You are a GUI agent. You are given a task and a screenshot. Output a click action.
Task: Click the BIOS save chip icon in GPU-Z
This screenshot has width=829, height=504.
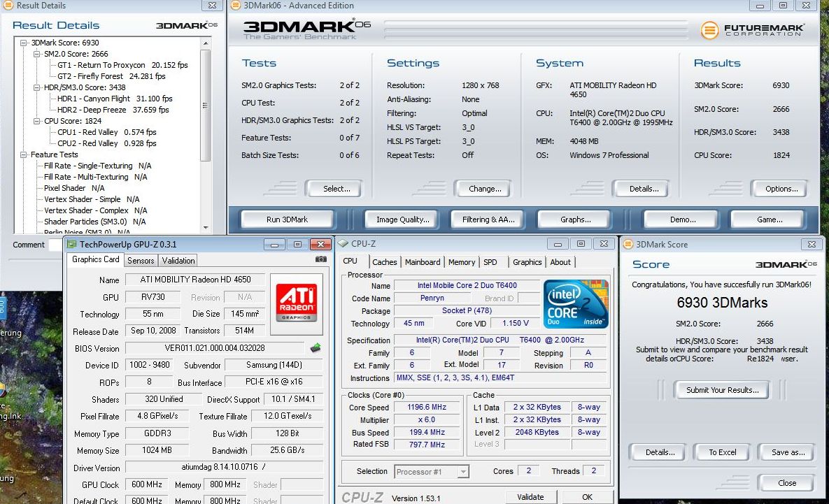click(316, 347)
